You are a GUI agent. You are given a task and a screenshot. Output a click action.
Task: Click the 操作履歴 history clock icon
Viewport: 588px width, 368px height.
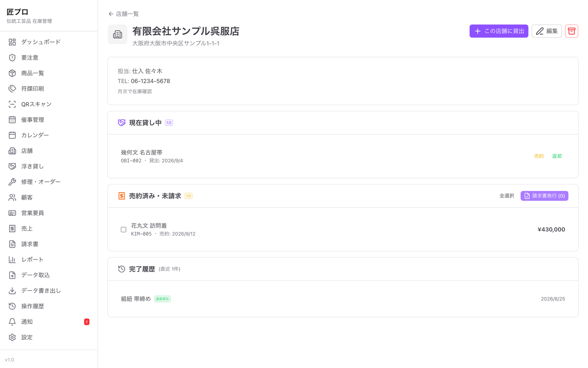[12, 306]
